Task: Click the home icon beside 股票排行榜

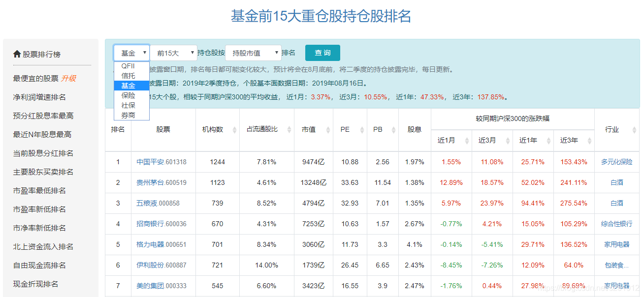Action: [17, 54]
